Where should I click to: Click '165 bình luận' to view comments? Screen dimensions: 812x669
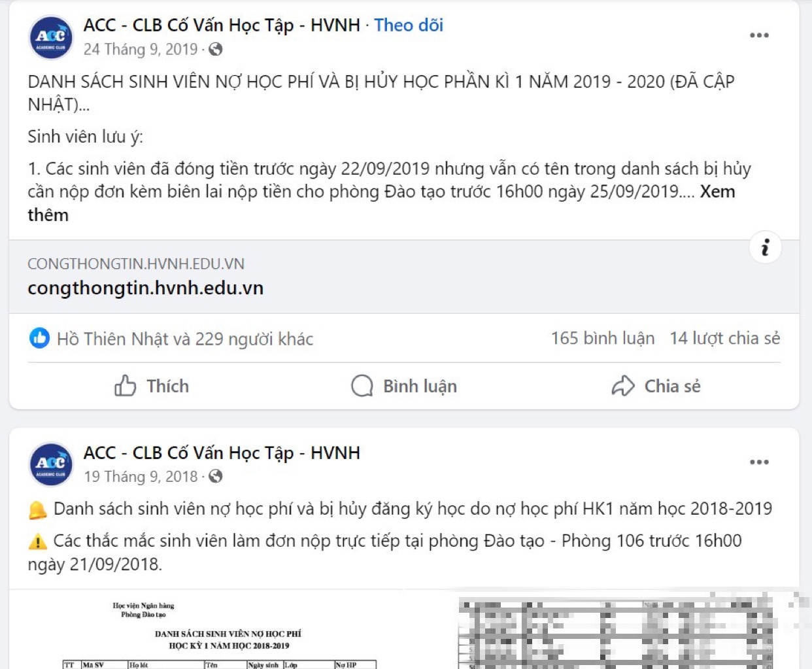point(602,338)
